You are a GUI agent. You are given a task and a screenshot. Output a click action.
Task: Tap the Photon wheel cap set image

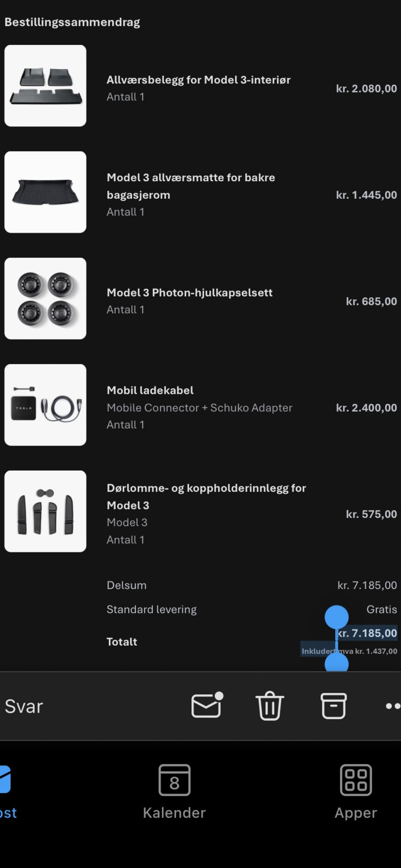click(x=45, y=299)
